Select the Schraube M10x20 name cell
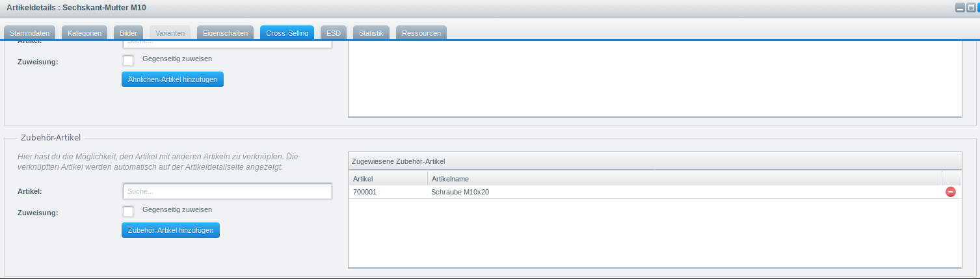 684,192
